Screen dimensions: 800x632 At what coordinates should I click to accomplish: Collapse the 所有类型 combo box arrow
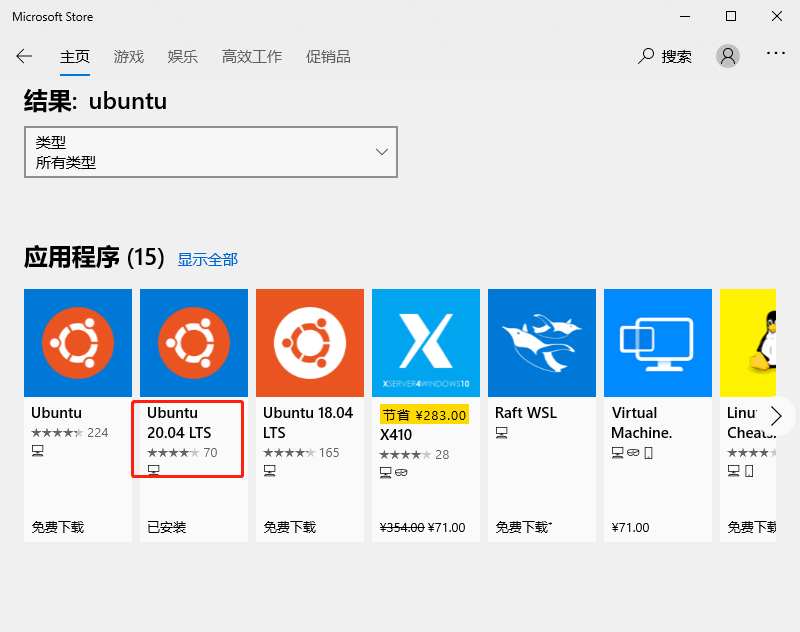380,152
